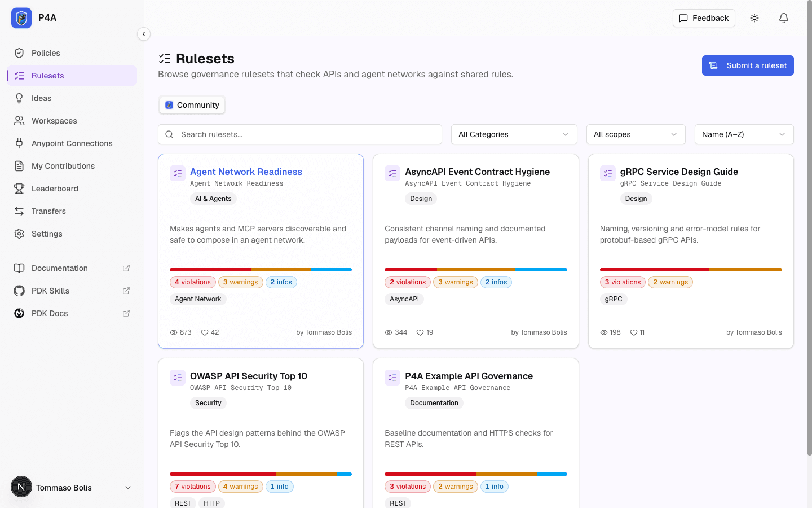Click the search magnifier icon in rulesets search
The height and width of the screenshot is (508, 812).
pos(169,134)
